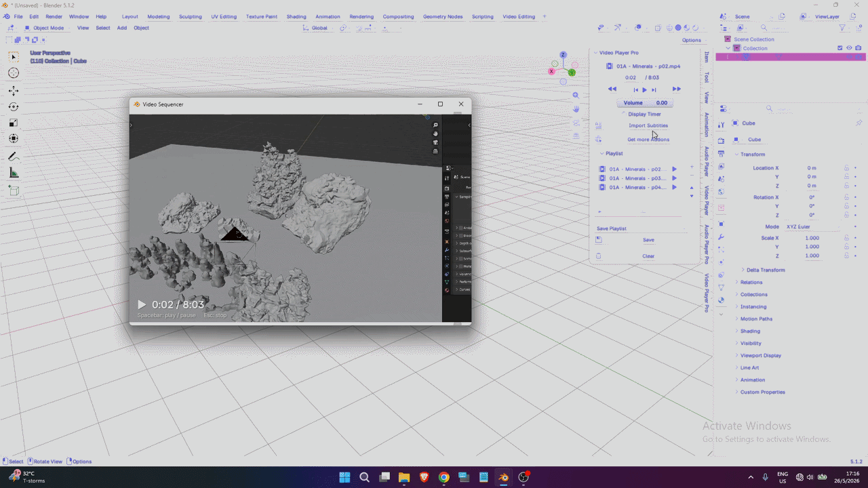Play the video in Video Player Pro panel
868x488 pixels.
[644, 89]
